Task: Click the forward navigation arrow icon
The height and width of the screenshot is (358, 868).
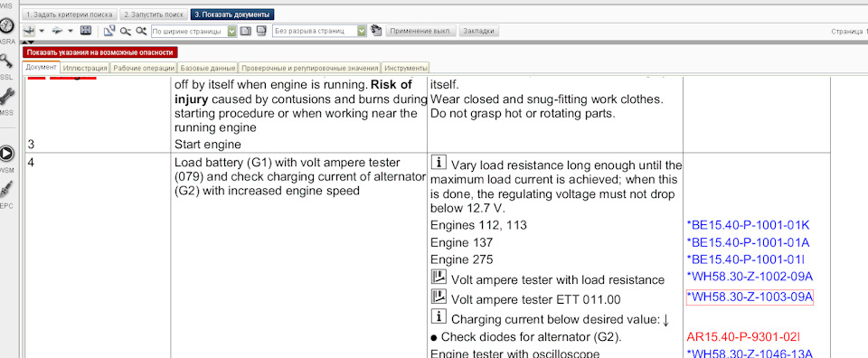Action: (57, 31)
